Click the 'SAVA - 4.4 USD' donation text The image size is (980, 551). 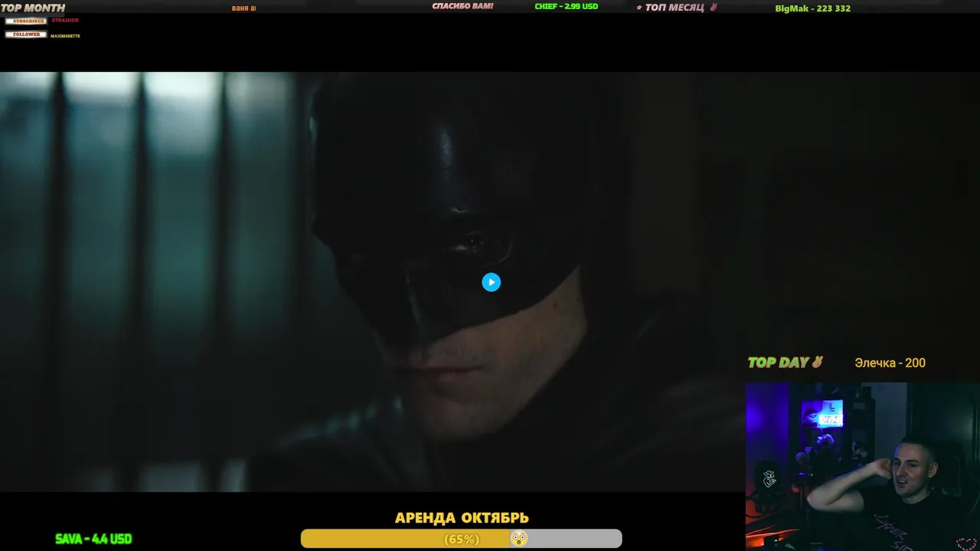point(93,539)
